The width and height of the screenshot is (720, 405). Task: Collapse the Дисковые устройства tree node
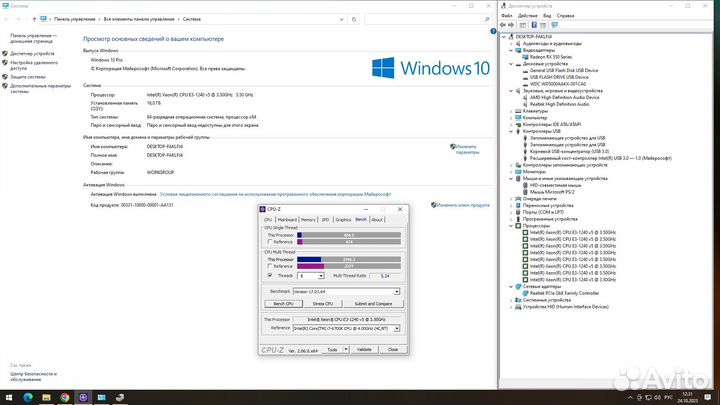coord(511,64)
